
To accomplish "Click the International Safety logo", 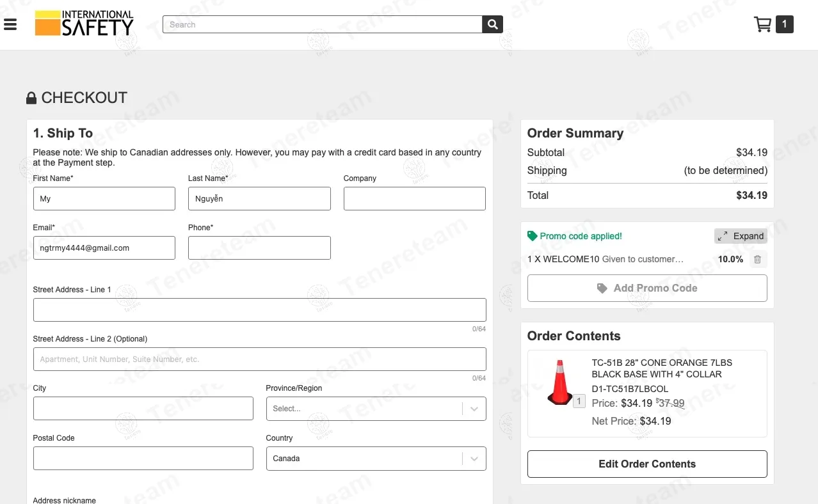I will [x=84, y=24].
